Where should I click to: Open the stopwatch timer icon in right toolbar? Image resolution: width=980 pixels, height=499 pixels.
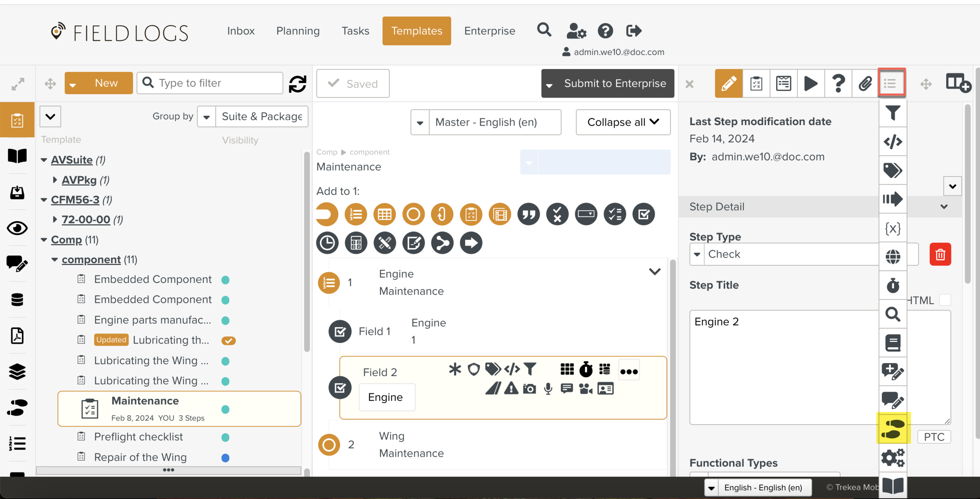coord(893,285)
